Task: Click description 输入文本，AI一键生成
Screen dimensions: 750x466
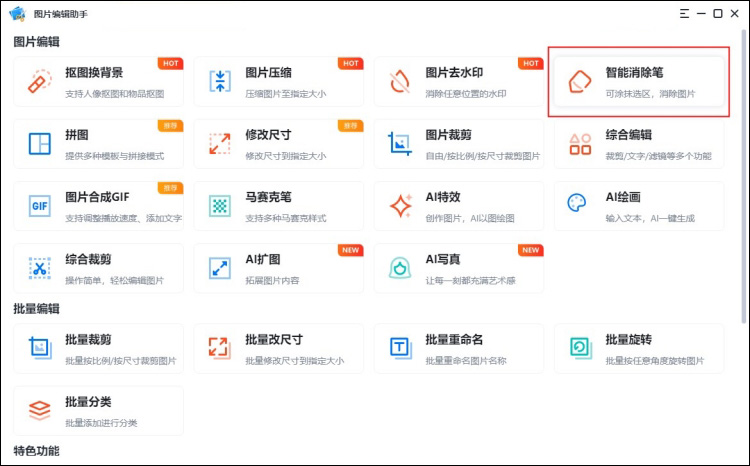Action: pos(650,218)
